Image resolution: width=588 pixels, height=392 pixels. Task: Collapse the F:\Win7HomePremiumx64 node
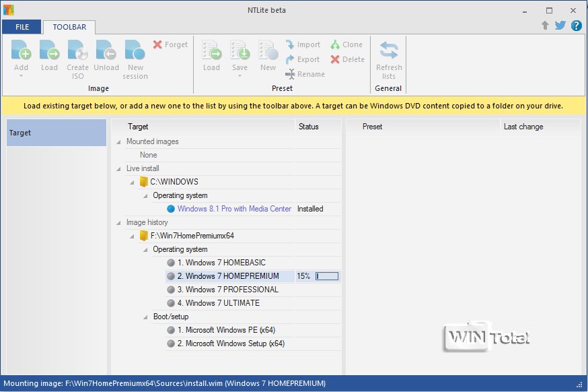tap(132, 236)
